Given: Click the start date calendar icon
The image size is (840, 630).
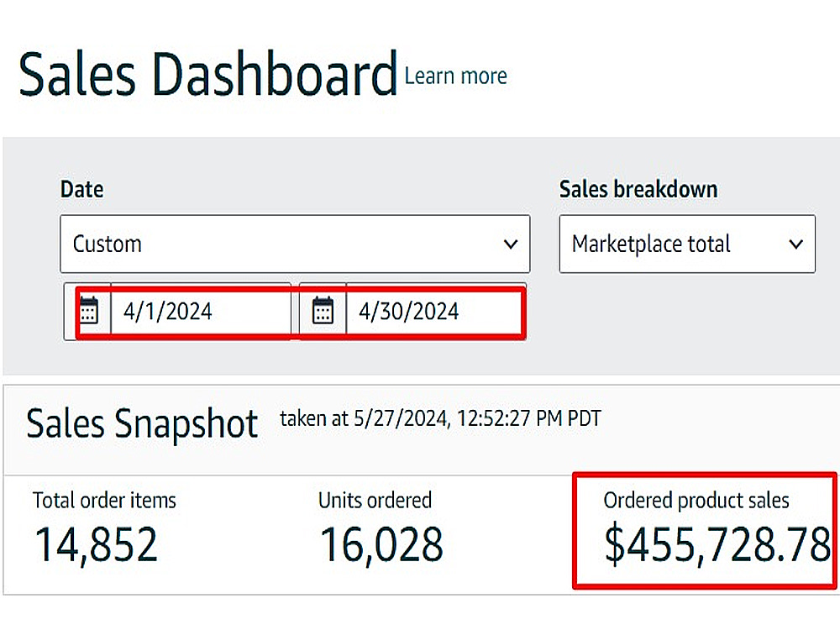Looking at the screenshot, I should [x=88, y=311].
